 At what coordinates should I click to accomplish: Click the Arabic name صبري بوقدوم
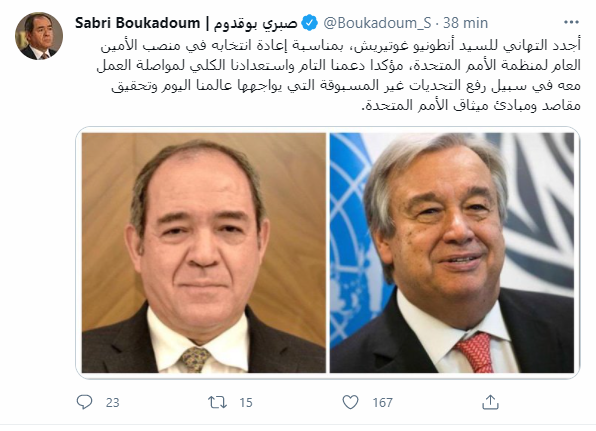coord(255,24)
